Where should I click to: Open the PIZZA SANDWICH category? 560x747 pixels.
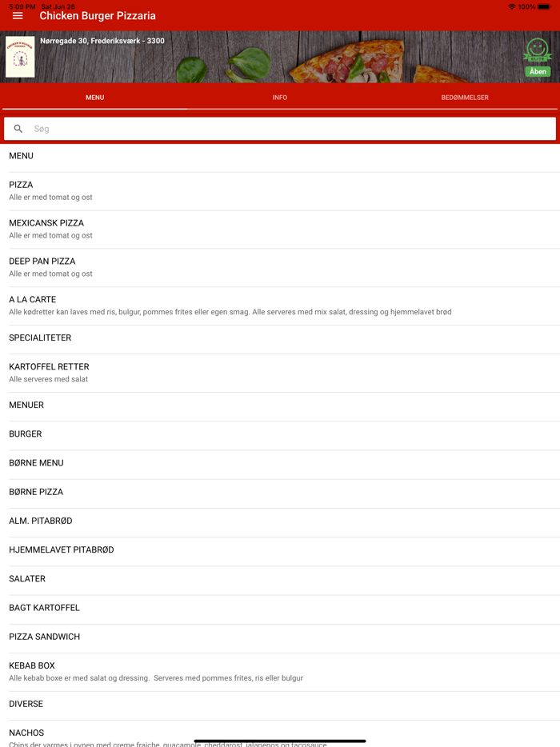(x=280, y=638)
